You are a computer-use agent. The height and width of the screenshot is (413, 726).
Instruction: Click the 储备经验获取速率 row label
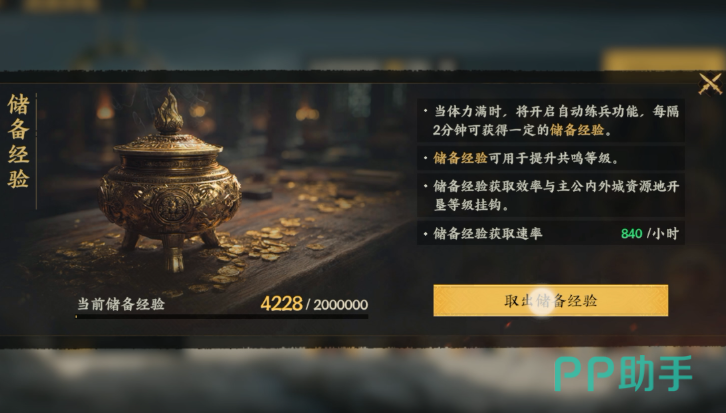tap(488, 233)
